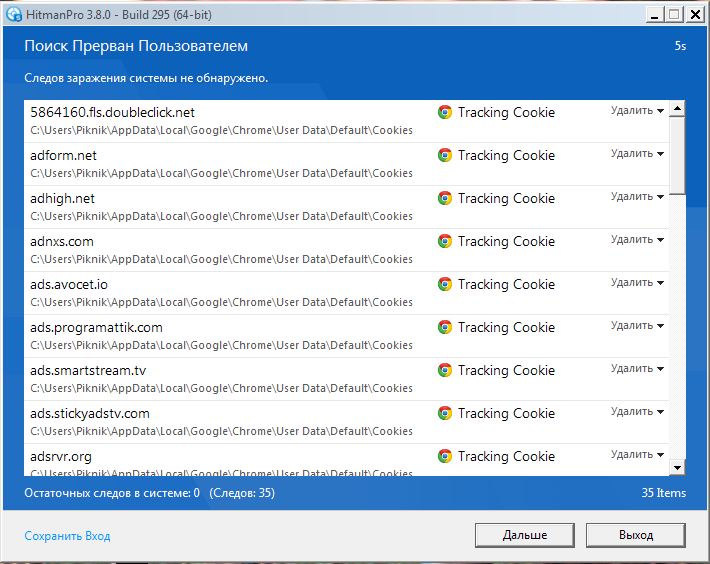Open Удалить dropdown for adform.net
This screenshot has height=564, width=710.
(x=637, y=153)
